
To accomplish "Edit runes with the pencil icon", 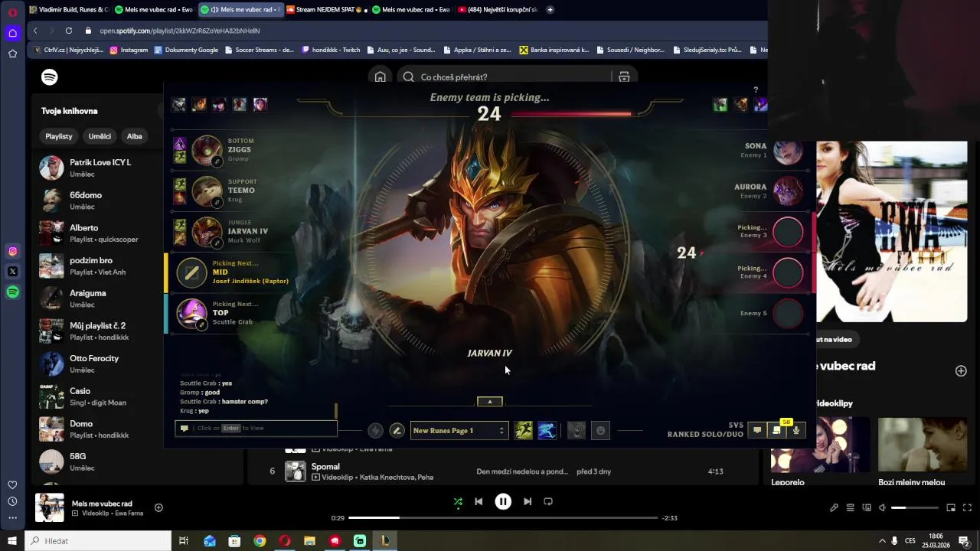I will [397, 431].
